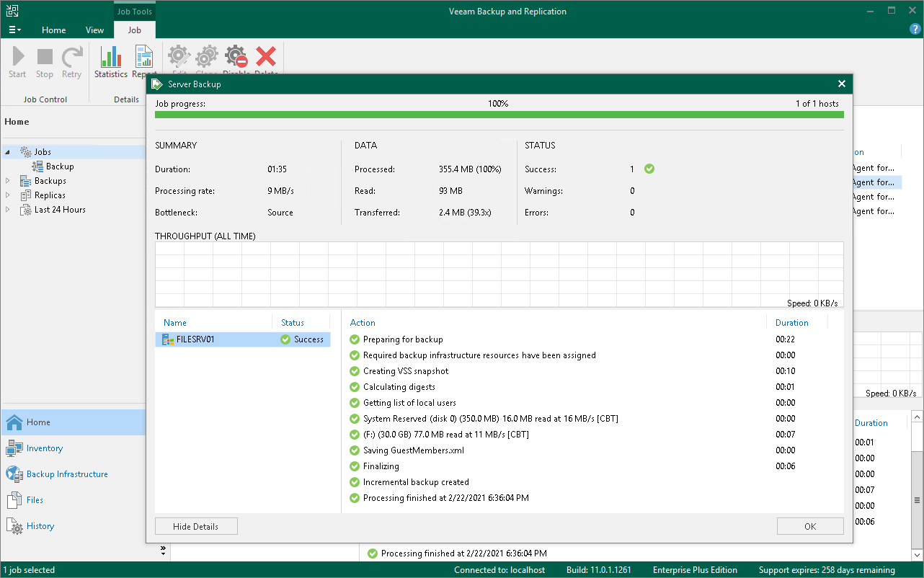Collapse the Jobs tree node
The image size is (924, 578).
click(9, 152)
